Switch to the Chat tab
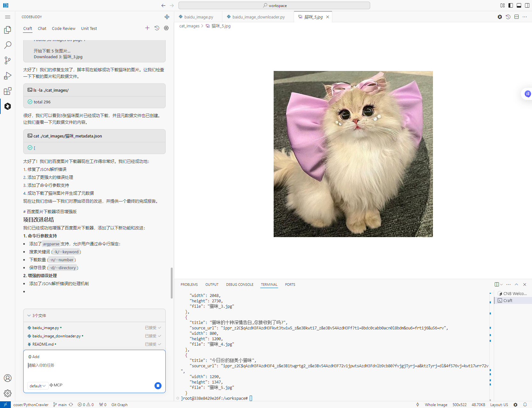 42,28
